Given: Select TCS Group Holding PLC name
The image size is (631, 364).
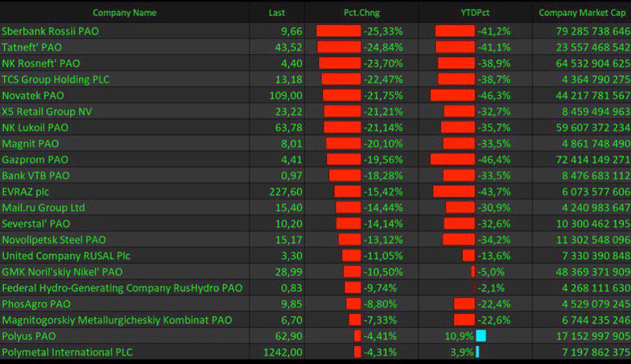Looking at the screenshot, I should point(56,80).
